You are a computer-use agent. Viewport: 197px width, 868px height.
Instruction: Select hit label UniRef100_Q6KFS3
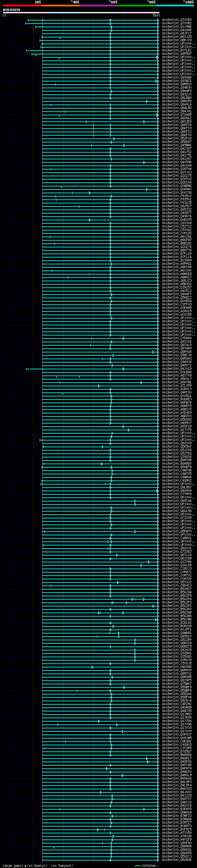coord(177,128)
